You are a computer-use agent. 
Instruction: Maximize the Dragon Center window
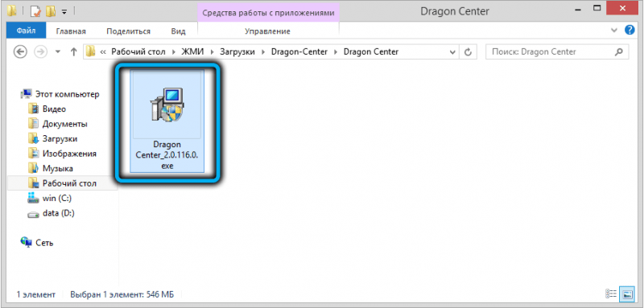(x=597, y=7)
